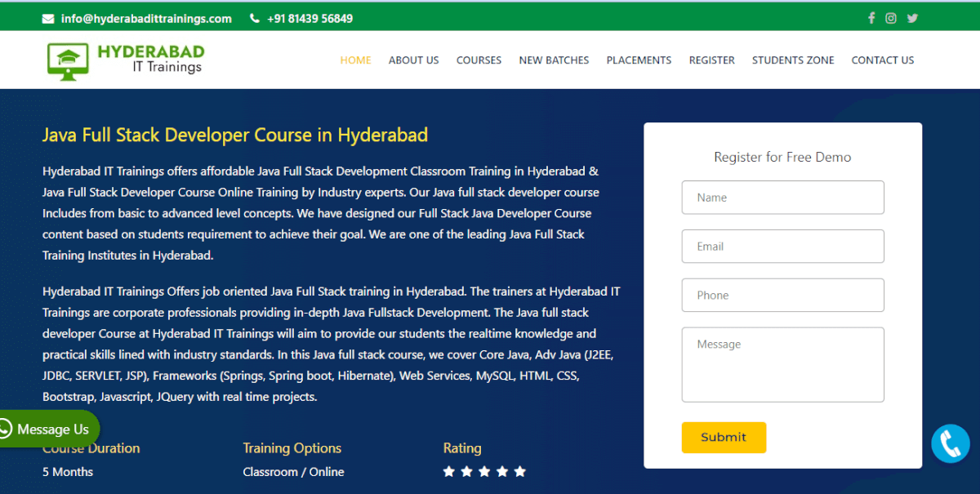Open the Twitter icon in the header
The height and width of the screenshot is (494, 980).
pos(912,17)
